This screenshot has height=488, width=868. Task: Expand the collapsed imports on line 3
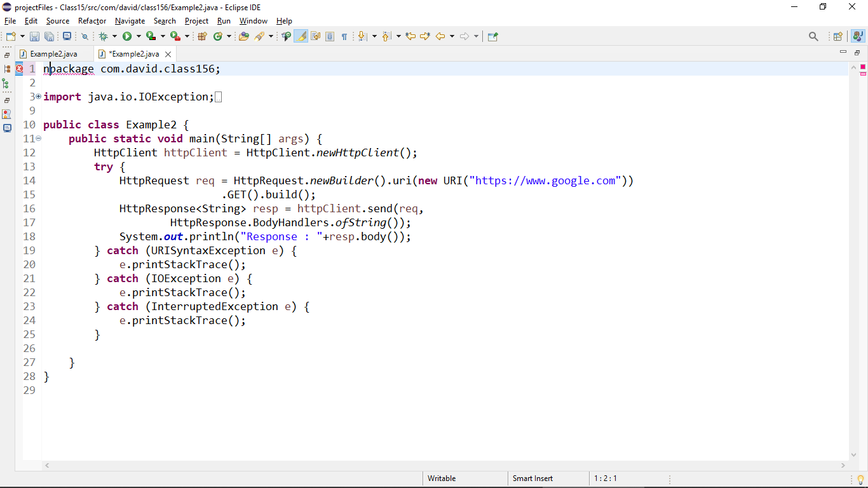coord(37,96)
